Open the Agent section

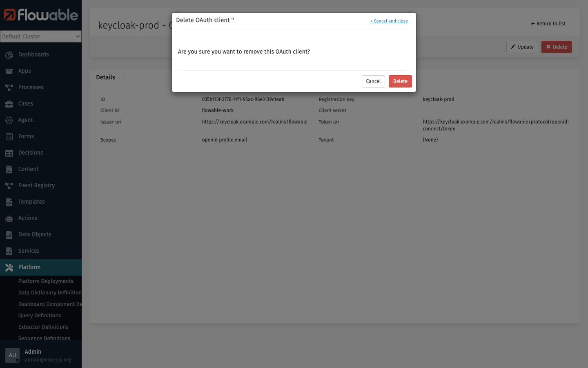point(25,120)
